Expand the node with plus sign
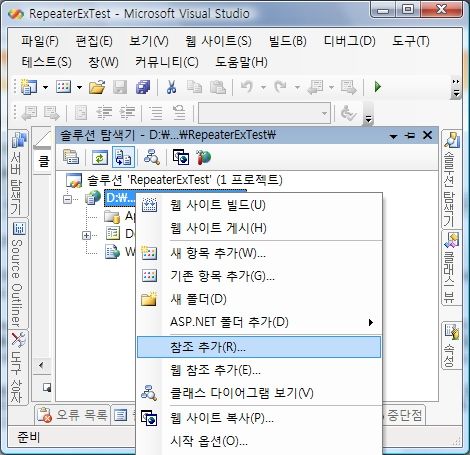This screenshot has width=470, height=455. [x=87, y=235]
